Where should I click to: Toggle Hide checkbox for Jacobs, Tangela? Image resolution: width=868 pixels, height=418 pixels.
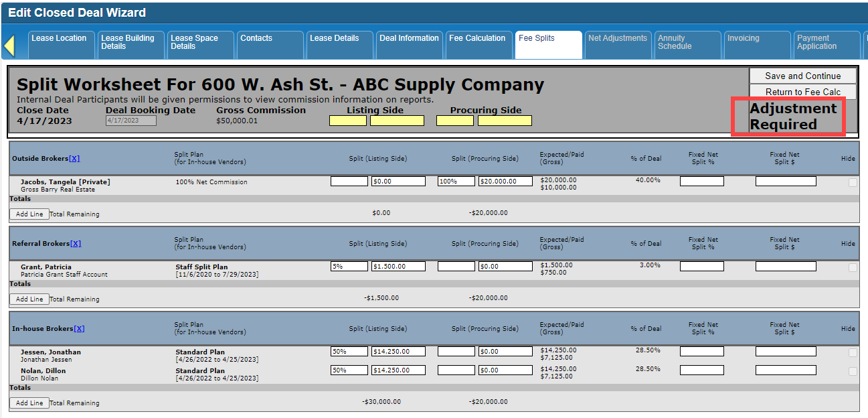click(853, 182)
